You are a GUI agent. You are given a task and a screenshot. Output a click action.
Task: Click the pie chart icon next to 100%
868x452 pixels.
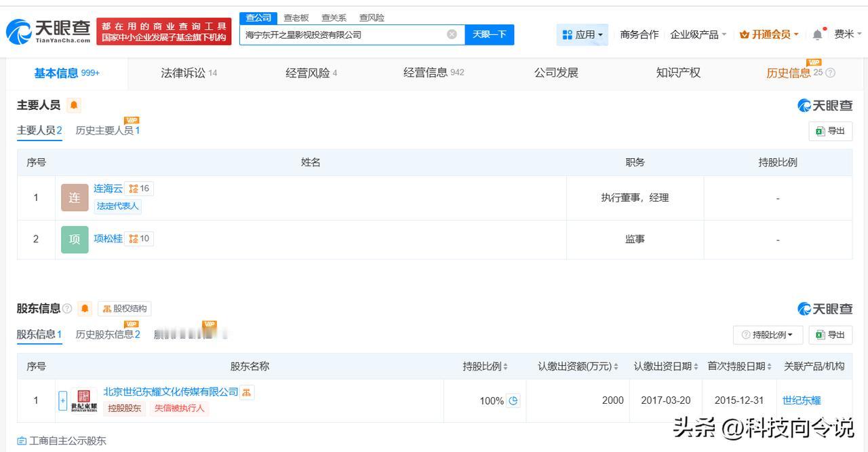click(513, 400)
